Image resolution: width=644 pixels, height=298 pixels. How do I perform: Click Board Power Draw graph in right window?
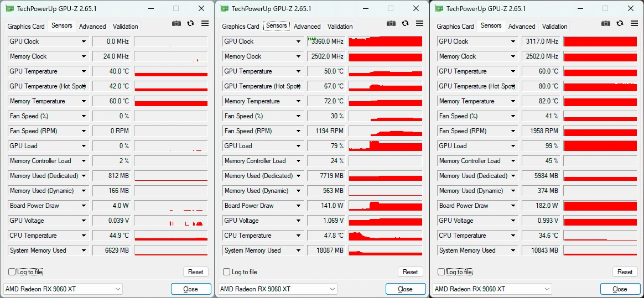click(600, 206)
